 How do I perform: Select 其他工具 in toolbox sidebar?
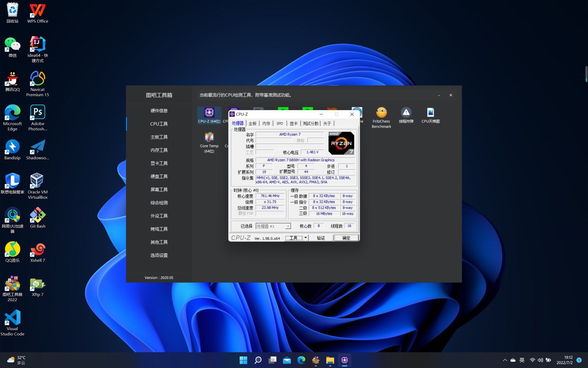(x=159, y=242)
